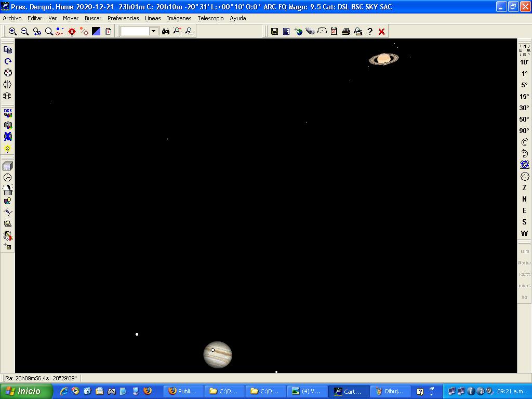Face north with N button
Viewport: 532px width, 399px height.
pos(525,199)
